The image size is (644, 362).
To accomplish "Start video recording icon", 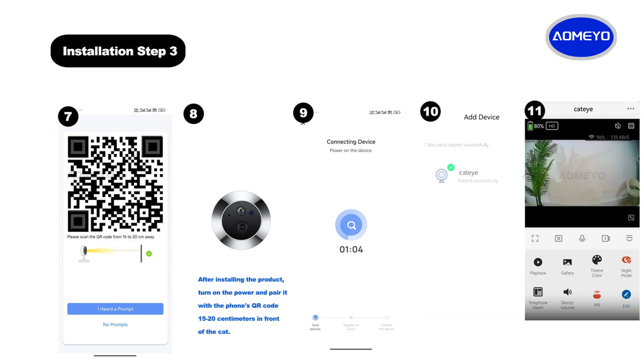I will [606, 238].
